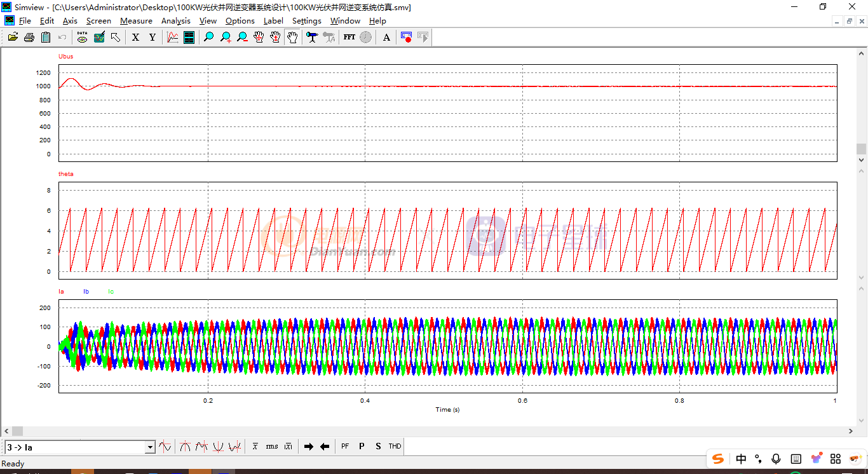Select the Zoom In magnifier icon
This screenshot has width=868, height=474.
226,37
